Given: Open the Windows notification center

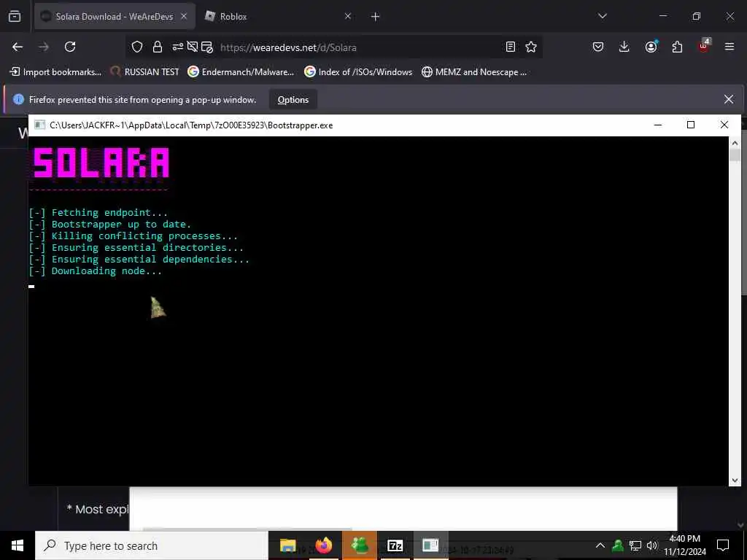Looking at the screenshot, I should pos(723,545).
